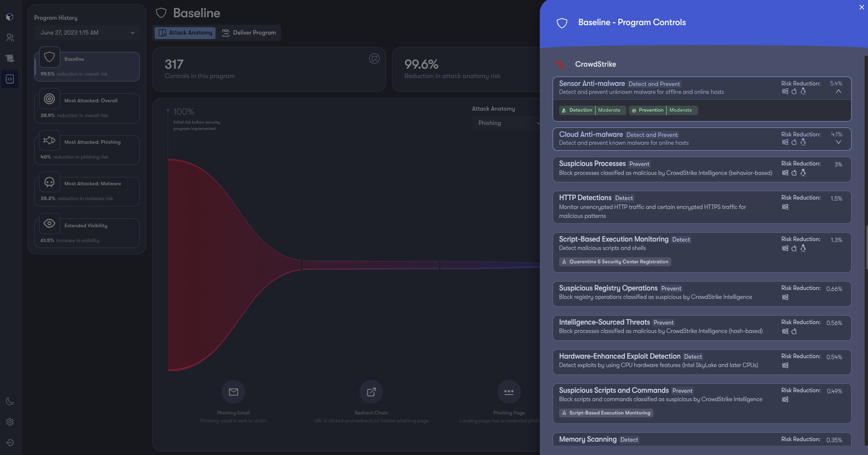Image resolution: width=868 pixels, height=455 pixels.
Task: Collapse the Sensor Anti-malware control details
Action: point(838,91)
